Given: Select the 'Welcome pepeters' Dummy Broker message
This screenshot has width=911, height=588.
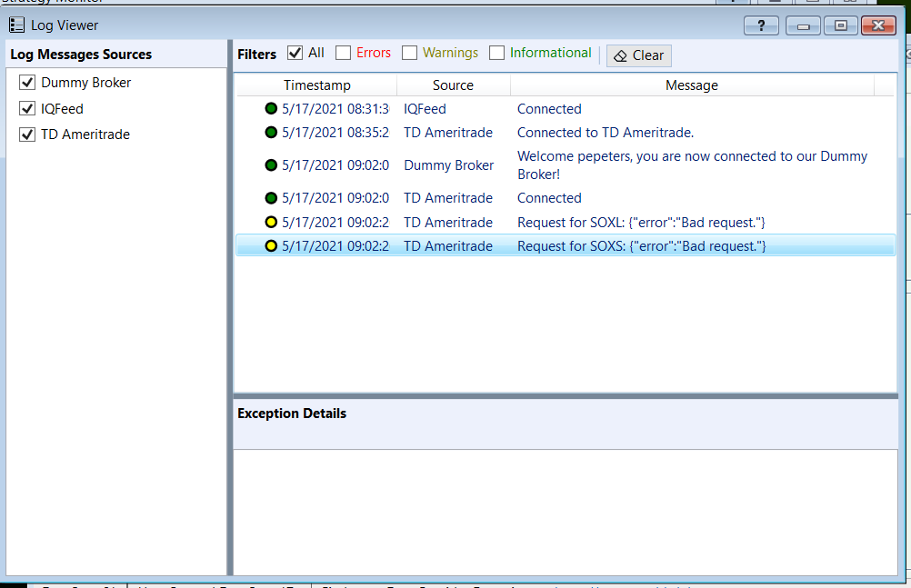Looking at the screenshot, I should pyautogui.click(x=692, y=165).
